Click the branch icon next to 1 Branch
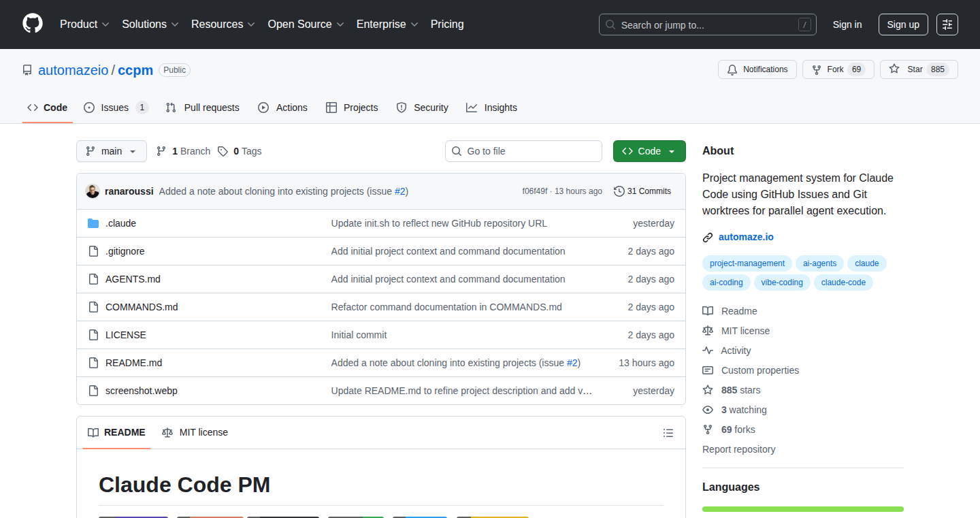Screen dimensions: 980x518 [161, 151]
